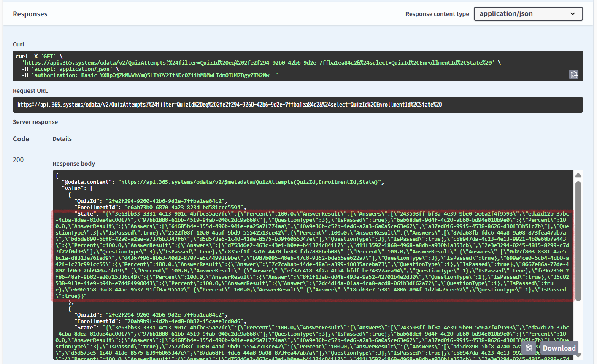Click the Code column header
597x364 pixels.
coord(21,139)
